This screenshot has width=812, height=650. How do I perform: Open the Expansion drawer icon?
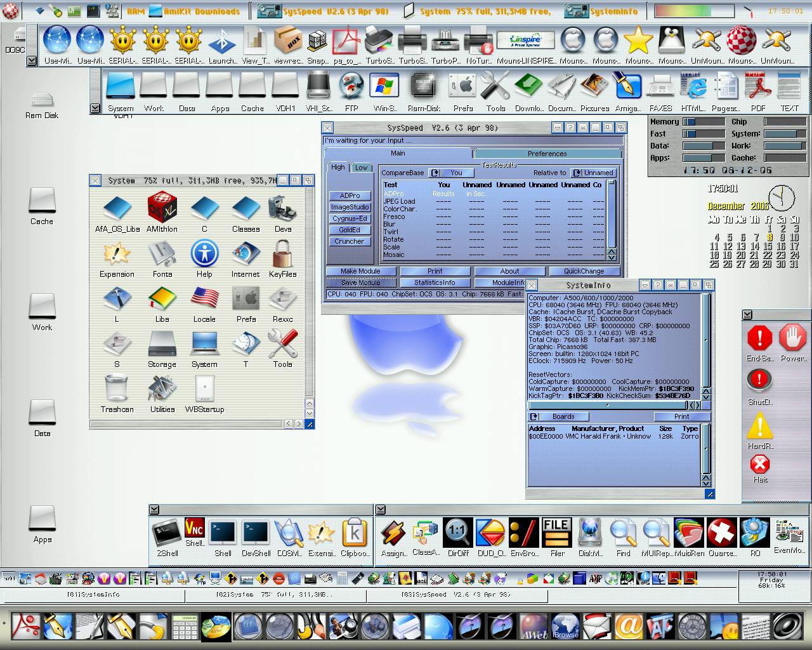pyautogui.click(x=117, y=254)
